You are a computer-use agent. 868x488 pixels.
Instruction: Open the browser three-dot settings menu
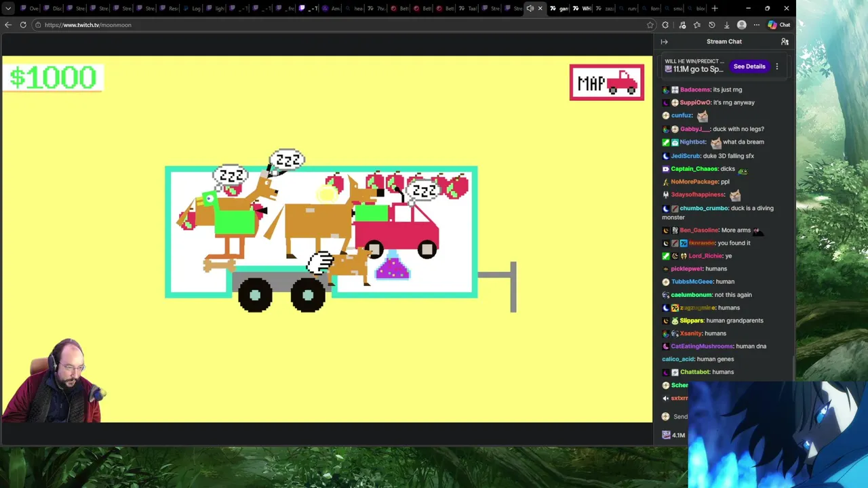click(756, 25)
